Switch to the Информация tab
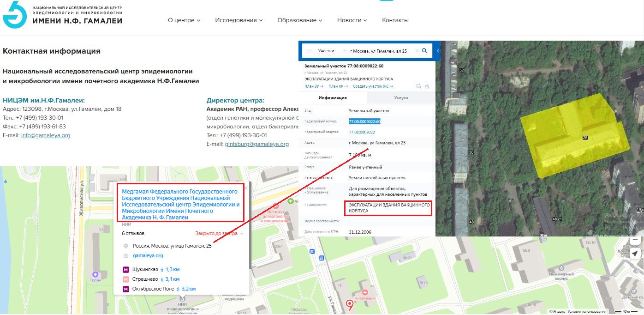 [333, 98]
